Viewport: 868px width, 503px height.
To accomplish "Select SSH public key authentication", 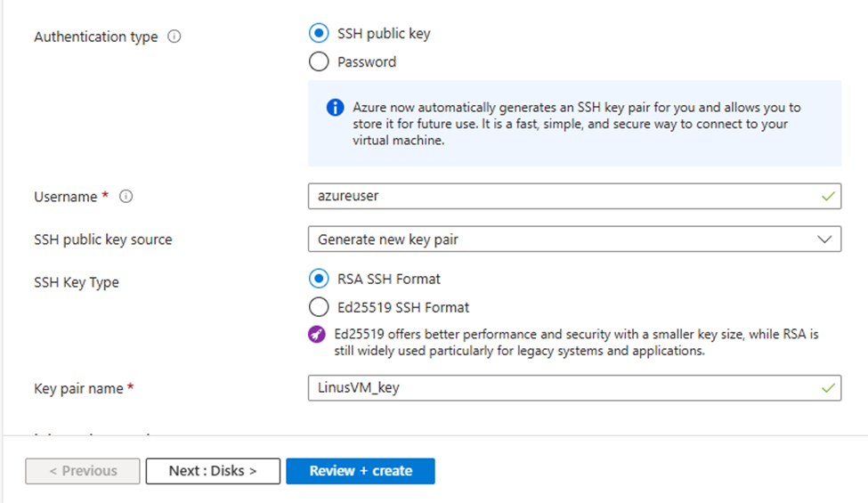I will [x=318, y=34].
